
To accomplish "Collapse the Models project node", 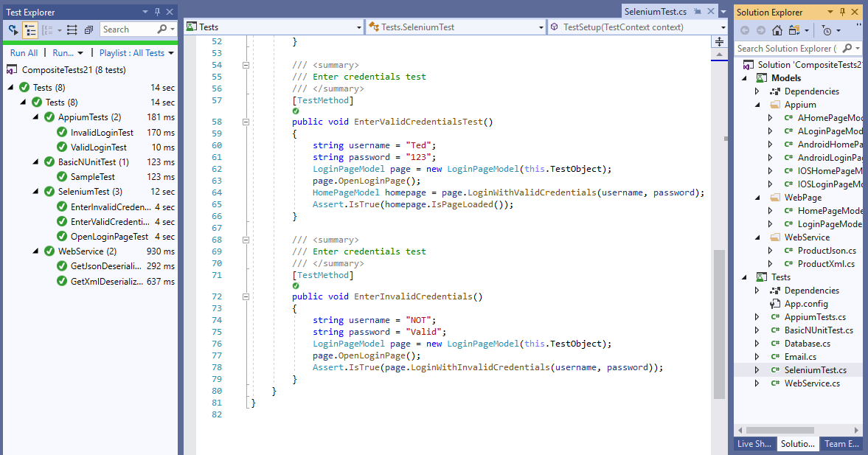I will (743, 77).
